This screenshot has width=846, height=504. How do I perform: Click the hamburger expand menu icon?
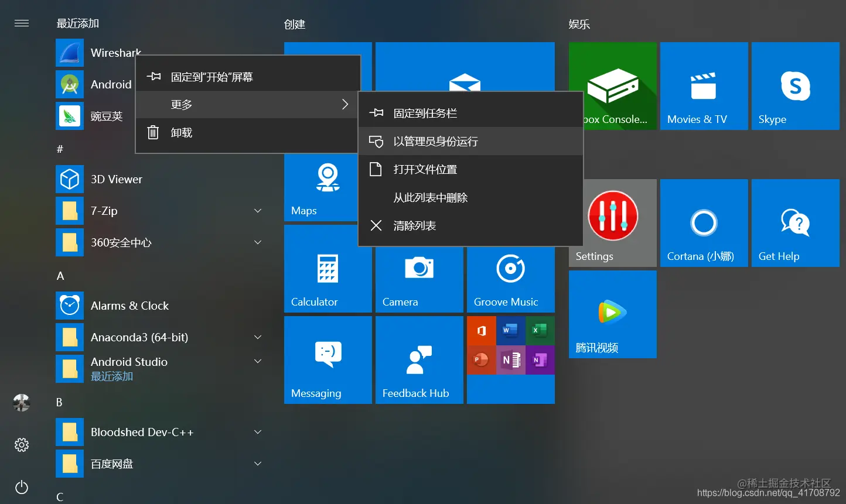tap(22, 23)
